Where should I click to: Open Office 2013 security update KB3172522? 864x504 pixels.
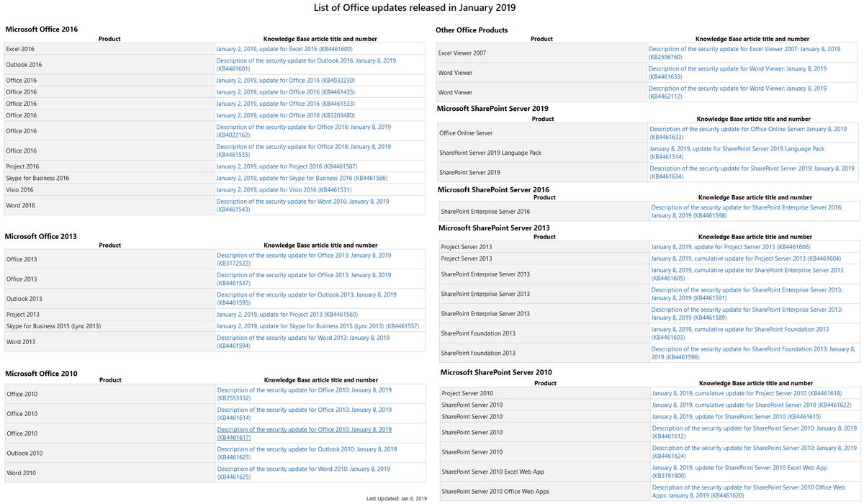click(304, 259)
